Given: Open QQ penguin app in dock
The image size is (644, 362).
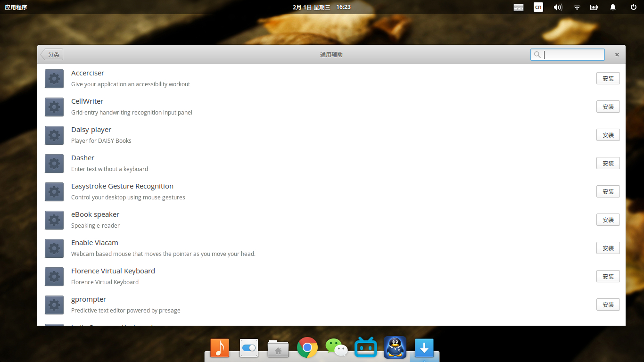Looking at the screenshot, I should click(x=395, y=347).
